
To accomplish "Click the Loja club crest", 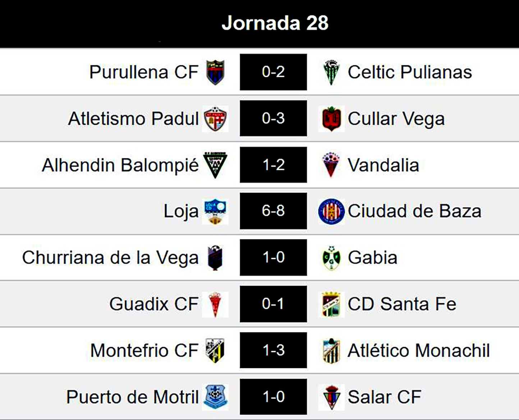I will 215,211.
